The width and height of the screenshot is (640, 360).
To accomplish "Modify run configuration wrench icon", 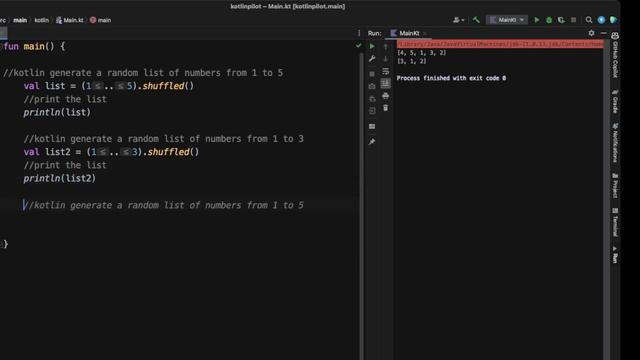I will click(372, 59).
